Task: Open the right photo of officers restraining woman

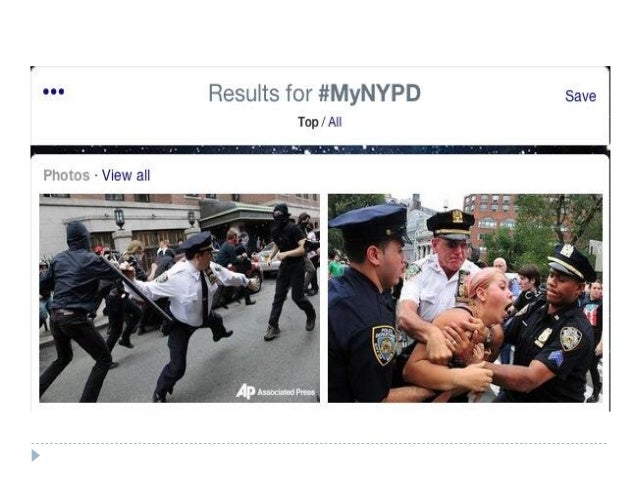Action: [x=465, y=298]
